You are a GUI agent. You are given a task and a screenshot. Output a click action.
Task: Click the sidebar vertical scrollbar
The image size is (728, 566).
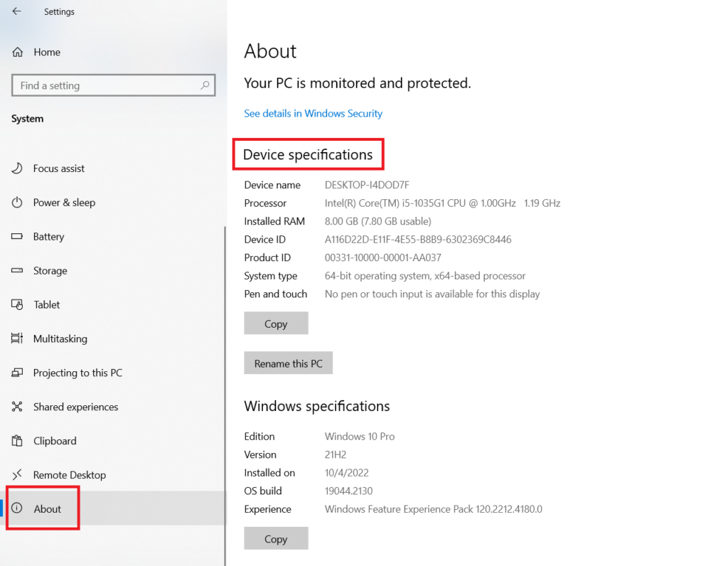[x=225, y=395]
